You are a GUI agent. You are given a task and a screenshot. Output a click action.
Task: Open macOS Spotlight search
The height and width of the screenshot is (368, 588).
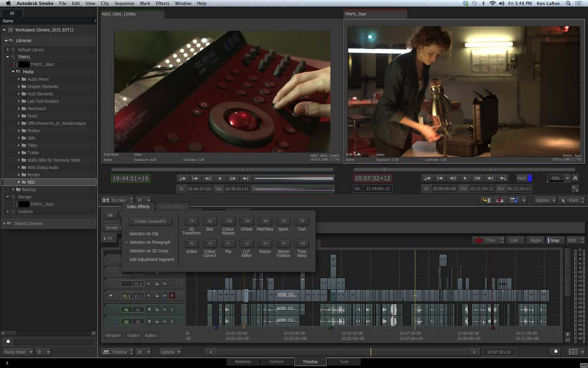click(x=569, y=4)
